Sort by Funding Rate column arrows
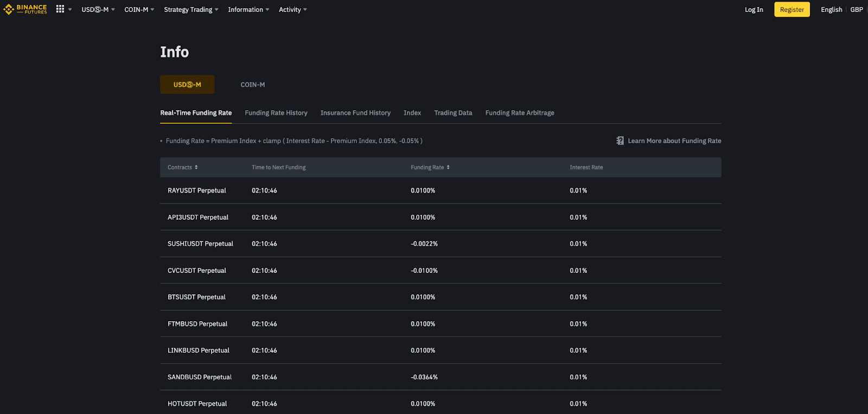The height and width of the screenshot is (414, 868). (448, 167)
